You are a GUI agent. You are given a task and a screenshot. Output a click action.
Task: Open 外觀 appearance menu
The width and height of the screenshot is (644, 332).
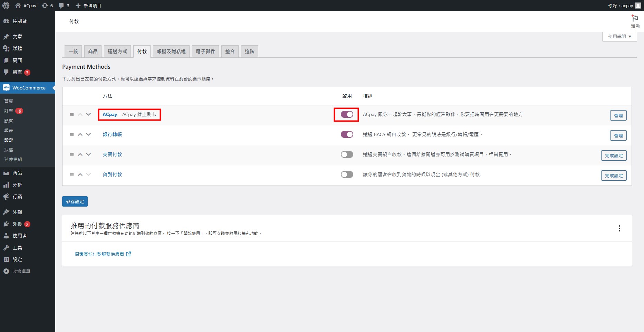(28, 212)
